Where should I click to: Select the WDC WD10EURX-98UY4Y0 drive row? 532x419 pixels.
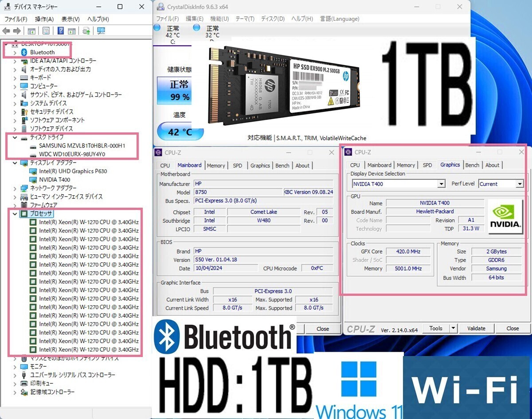click(x=72, y=154)
